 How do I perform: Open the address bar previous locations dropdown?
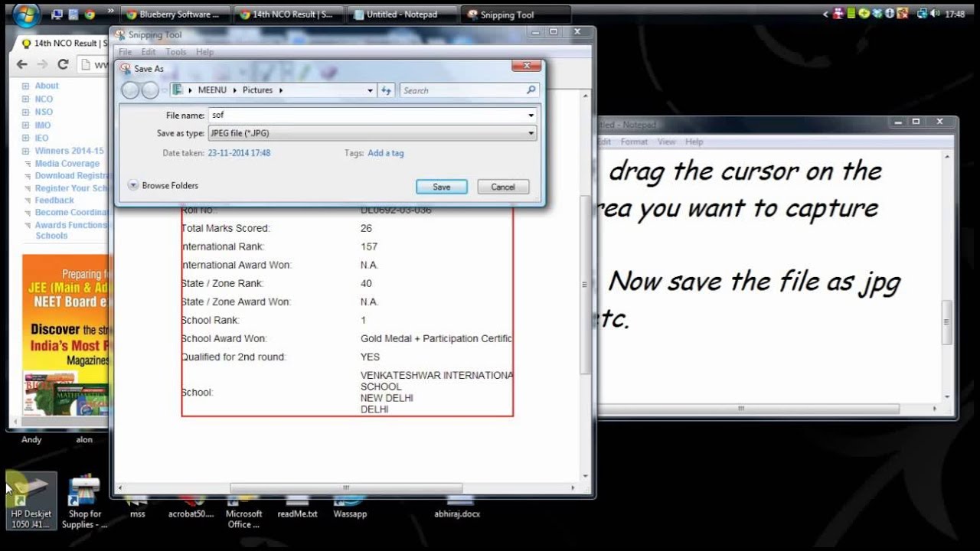tap(371, 90)
